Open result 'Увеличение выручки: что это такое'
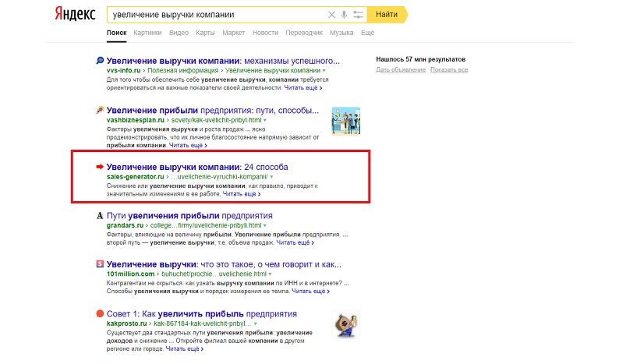The image size is (619, 364). tap(224, 264)
